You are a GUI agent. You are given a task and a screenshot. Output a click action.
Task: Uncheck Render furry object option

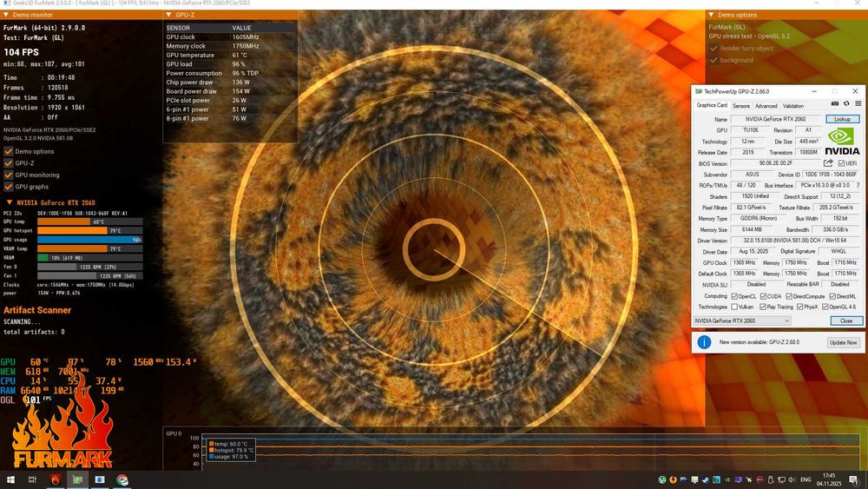[x=713, y=48]
